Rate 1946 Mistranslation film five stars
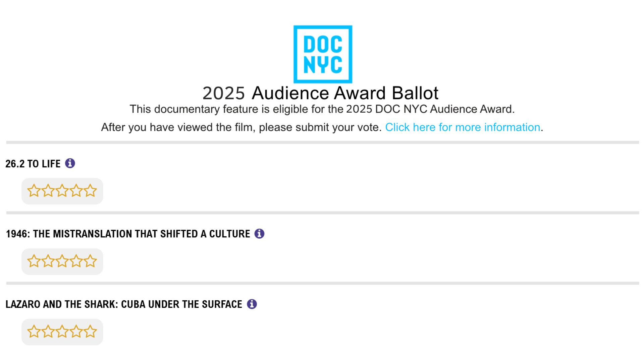The height and width of the screenshot is (362, 644). coord(90,261)
